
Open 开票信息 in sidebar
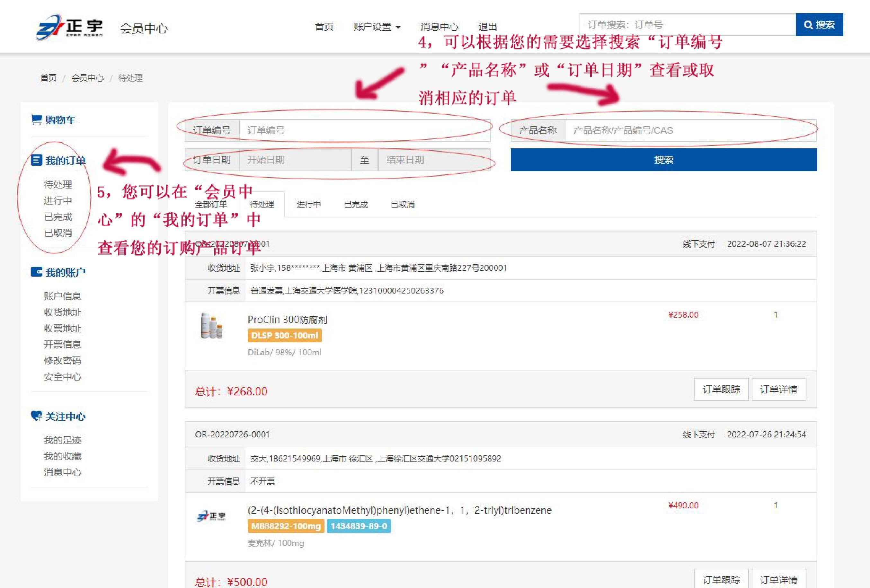coord(62,344)
